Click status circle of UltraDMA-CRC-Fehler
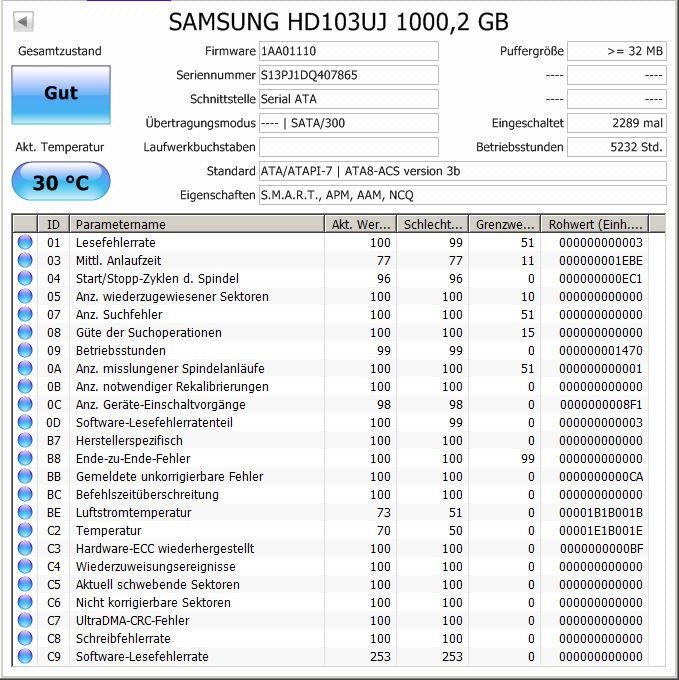Screen dimensions: 679x680 pyautogui.click(x=25, y=620)
